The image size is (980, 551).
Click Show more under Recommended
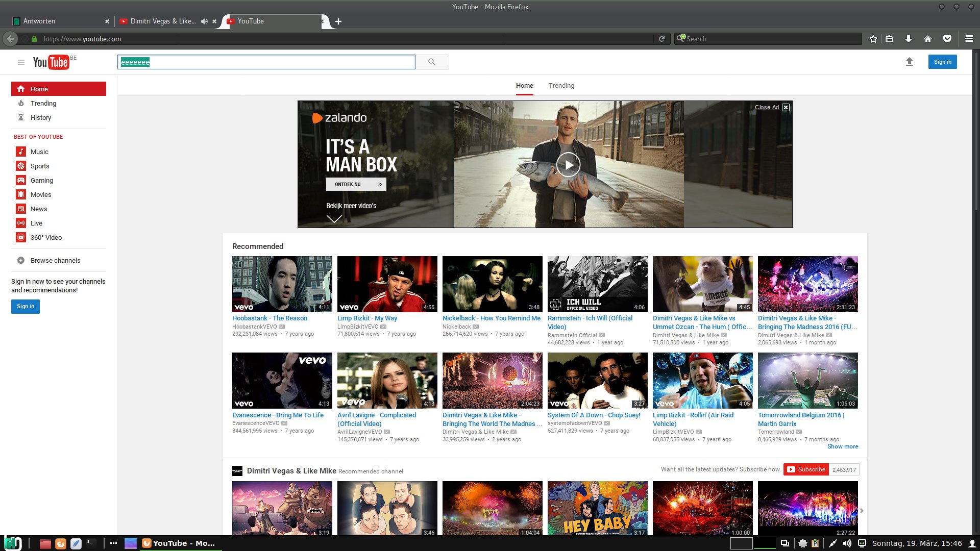click(x=842, y=446)
